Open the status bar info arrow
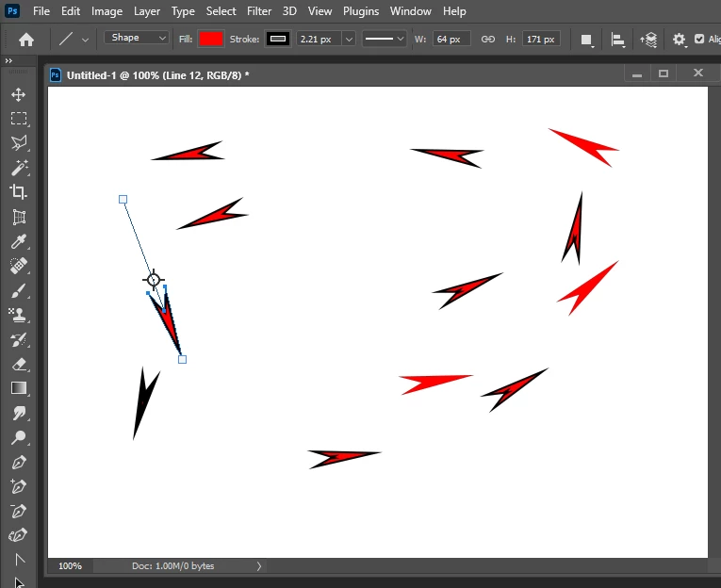Screen dimensions: 721x588 click(259, 566)
